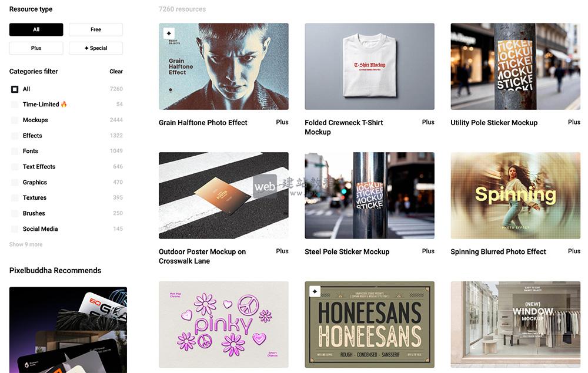Click the star badge on Honeesans font thumbnail
The image size is (588, 373).
tap(315, 291)
